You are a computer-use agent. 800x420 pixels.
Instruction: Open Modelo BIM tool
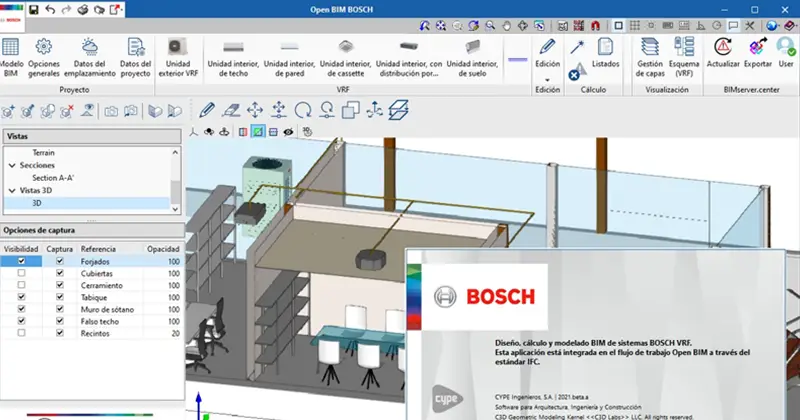coord(10,57)
